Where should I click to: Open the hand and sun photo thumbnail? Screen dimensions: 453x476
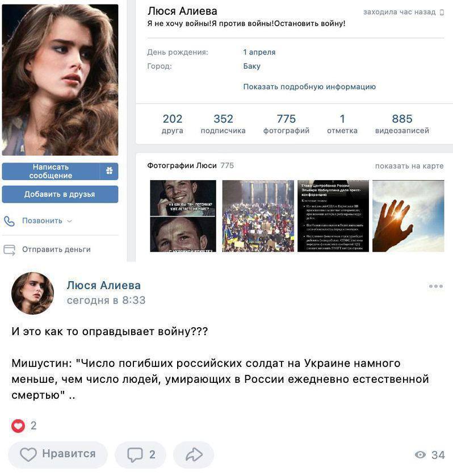[x=408, y=216]
